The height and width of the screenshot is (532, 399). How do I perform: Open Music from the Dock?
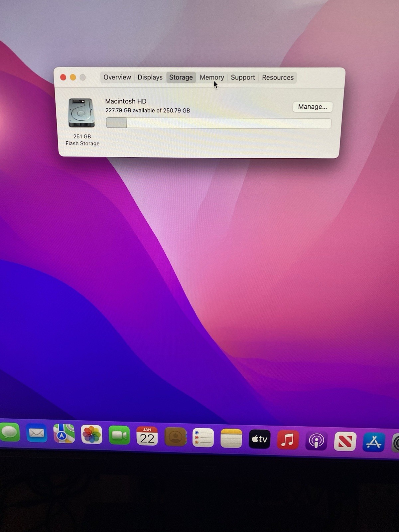288,440
